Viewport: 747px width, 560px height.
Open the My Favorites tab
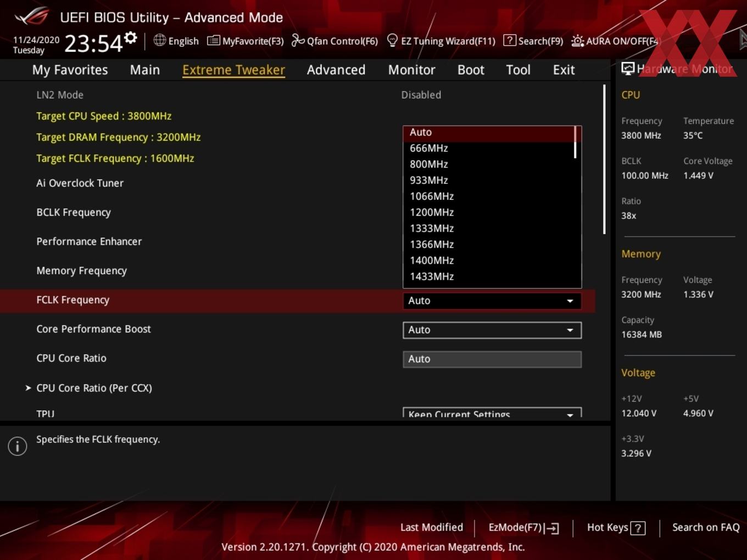click(70, 70)
